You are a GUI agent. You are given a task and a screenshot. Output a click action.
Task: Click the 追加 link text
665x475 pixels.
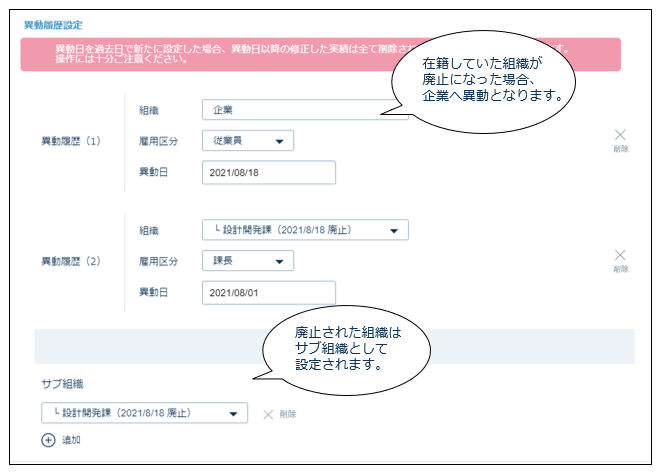(x=71, y=440)
